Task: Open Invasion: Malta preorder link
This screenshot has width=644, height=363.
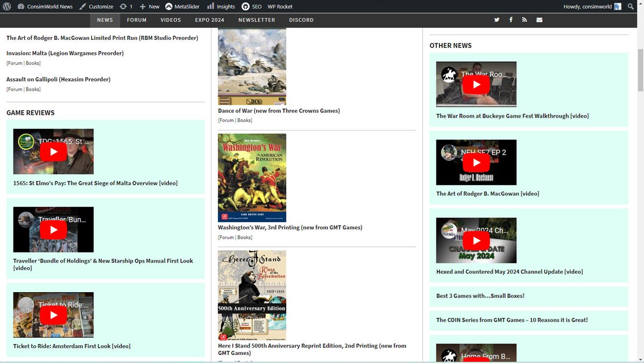Action: point(65,53)
